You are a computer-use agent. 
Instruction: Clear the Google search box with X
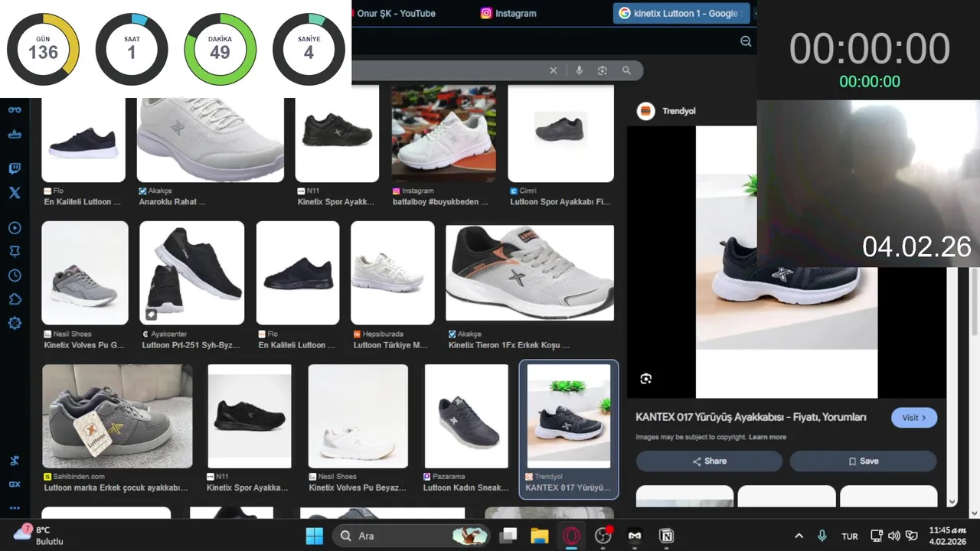[554, 70]
